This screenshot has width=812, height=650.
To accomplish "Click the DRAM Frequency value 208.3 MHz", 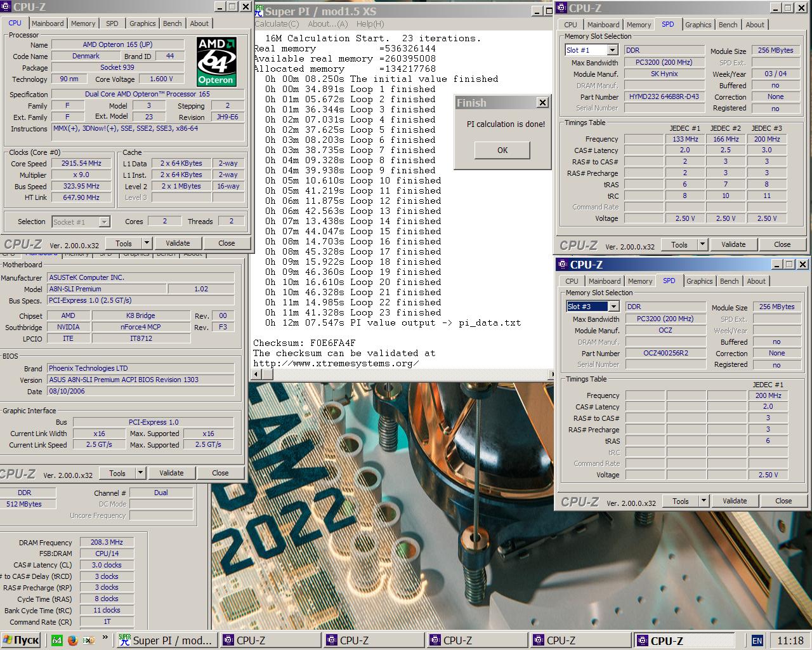I will [107, 542].
